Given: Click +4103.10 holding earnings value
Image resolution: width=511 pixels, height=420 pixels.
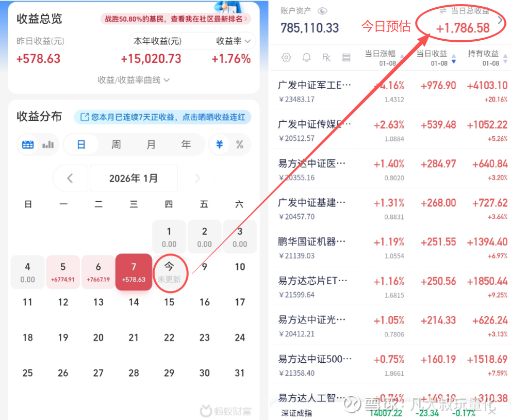Looking at the screenshot, I should 487,86.
